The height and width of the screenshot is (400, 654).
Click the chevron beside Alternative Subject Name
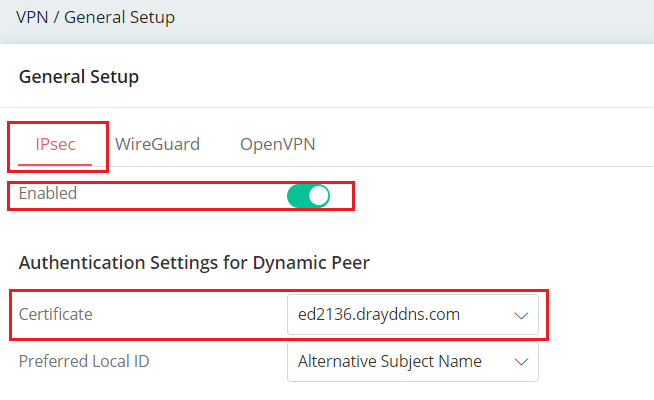click(x=520, y=362)
